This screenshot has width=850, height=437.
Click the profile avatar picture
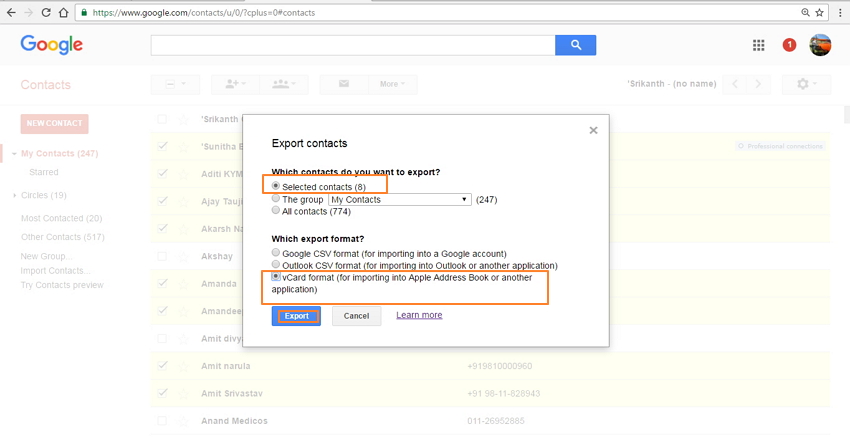(820, 45)
